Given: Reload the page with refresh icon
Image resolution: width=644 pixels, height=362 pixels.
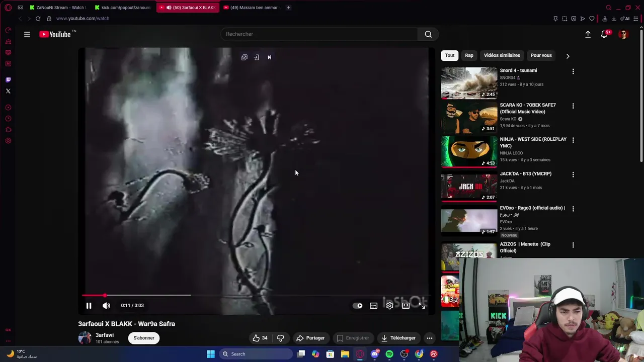Looking at the screenshot, I should (38, 19).
